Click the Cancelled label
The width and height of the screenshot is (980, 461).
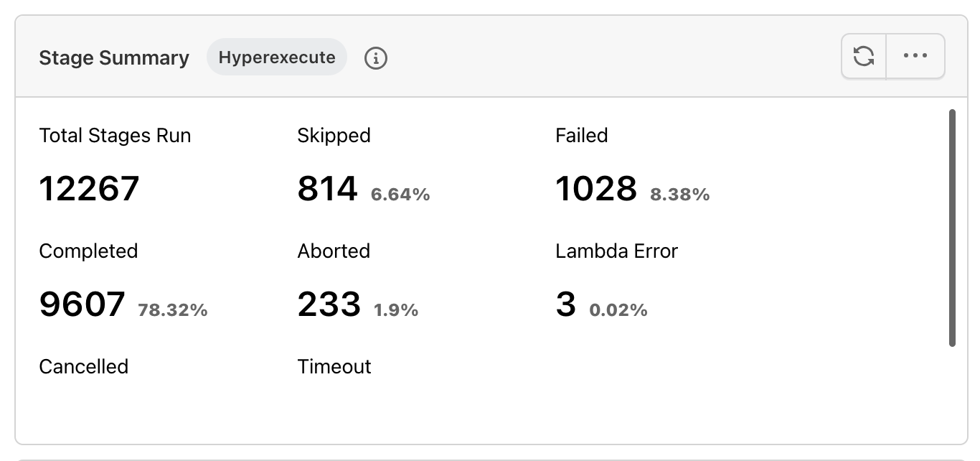(83, 367)
